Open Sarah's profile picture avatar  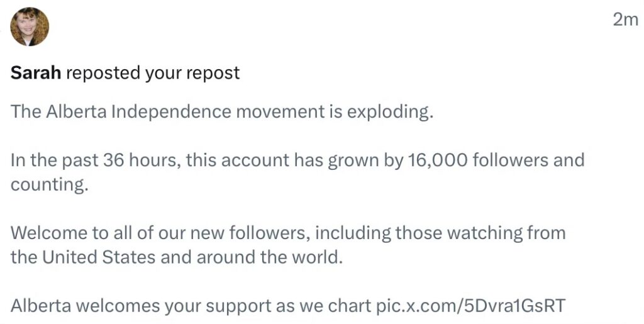[x=30, y=27]
